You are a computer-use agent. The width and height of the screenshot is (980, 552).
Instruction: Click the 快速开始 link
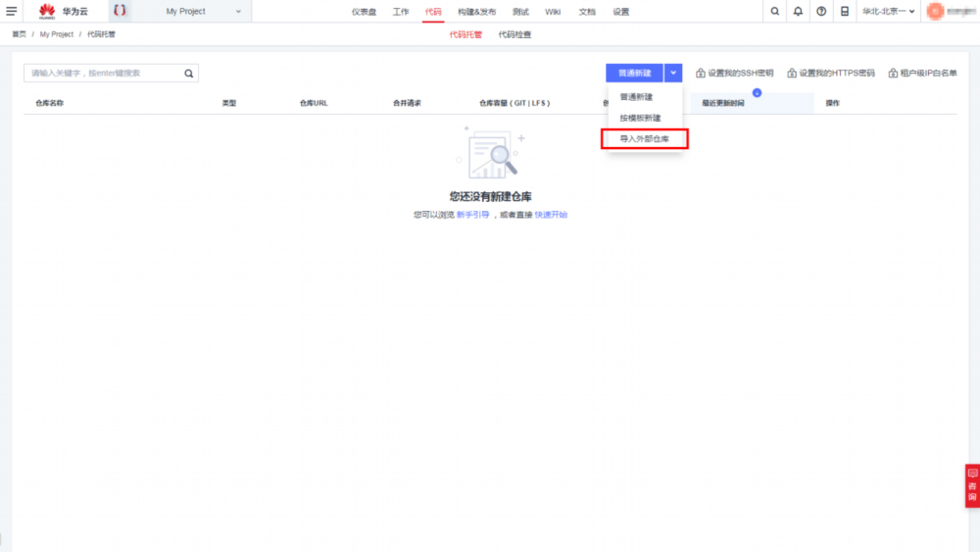click(551, 215)
